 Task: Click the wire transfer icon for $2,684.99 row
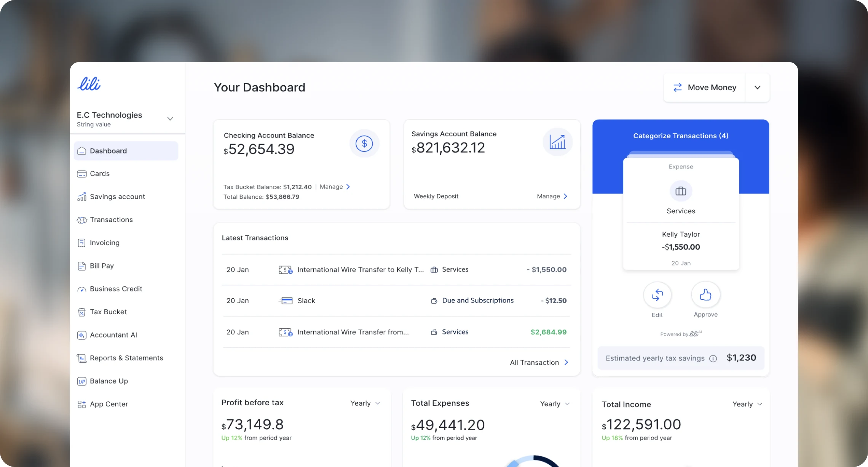tap(286, 333)
